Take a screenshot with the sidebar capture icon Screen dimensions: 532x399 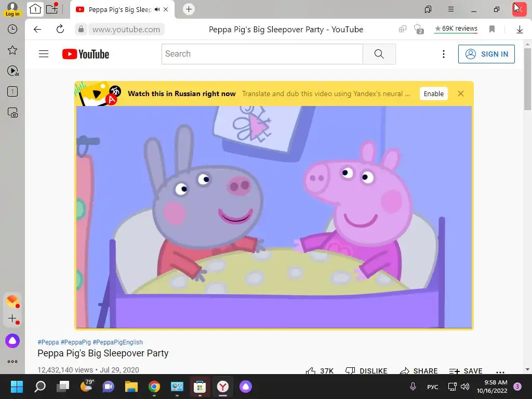click(x=12, y=112)
